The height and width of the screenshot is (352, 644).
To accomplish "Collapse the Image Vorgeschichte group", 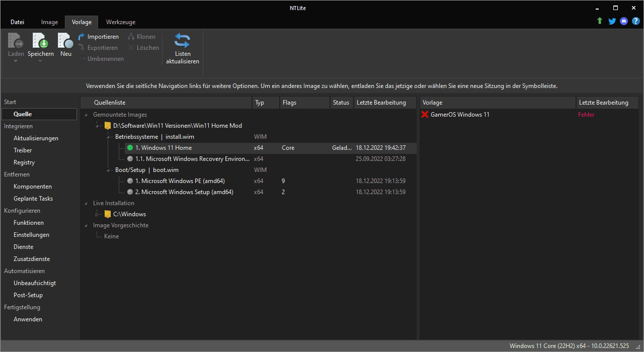I will pyautogui.click(x=86, y=225).
